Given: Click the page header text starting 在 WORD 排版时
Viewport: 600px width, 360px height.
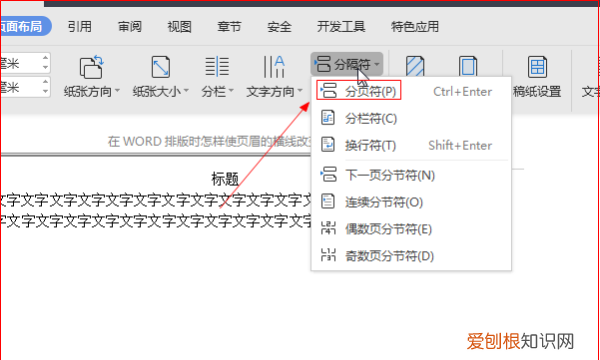Looking at the screenshot, I should click(x=209, y=142).
